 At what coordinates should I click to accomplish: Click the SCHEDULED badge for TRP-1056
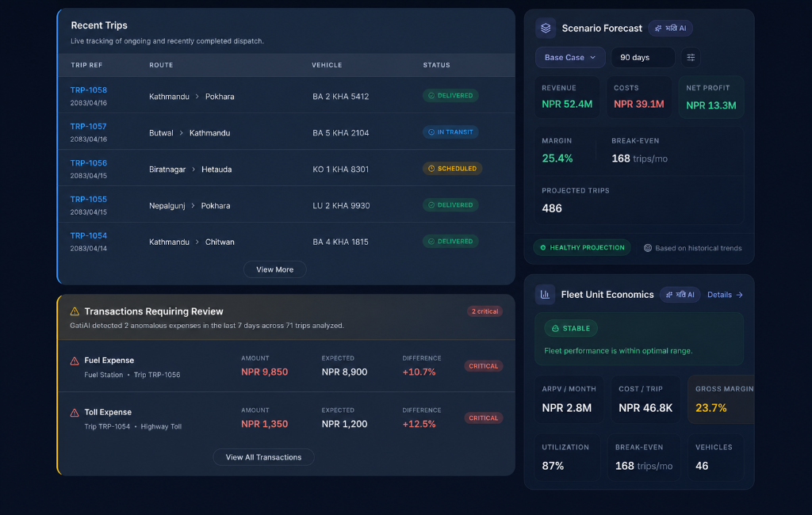pos(452,169)
